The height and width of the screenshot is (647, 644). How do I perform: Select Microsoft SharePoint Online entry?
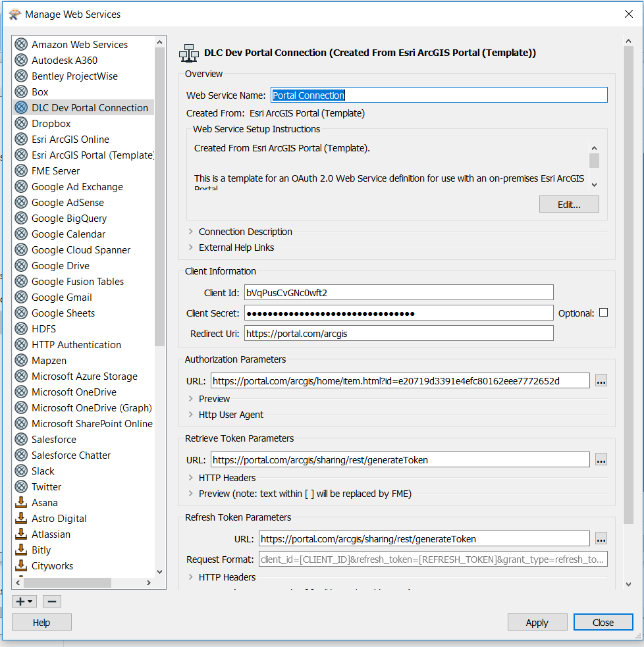click(x=92, y=423)
